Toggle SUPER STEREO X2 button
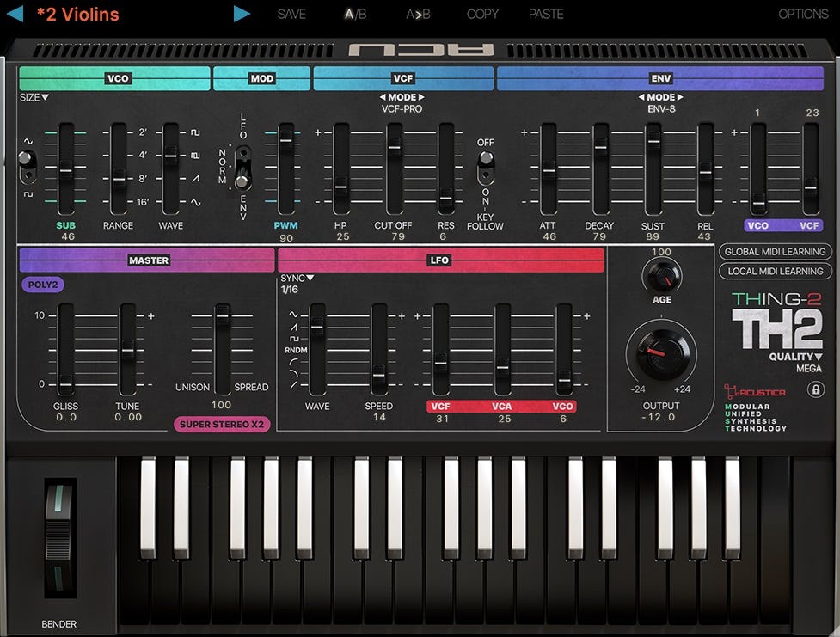 222,425
